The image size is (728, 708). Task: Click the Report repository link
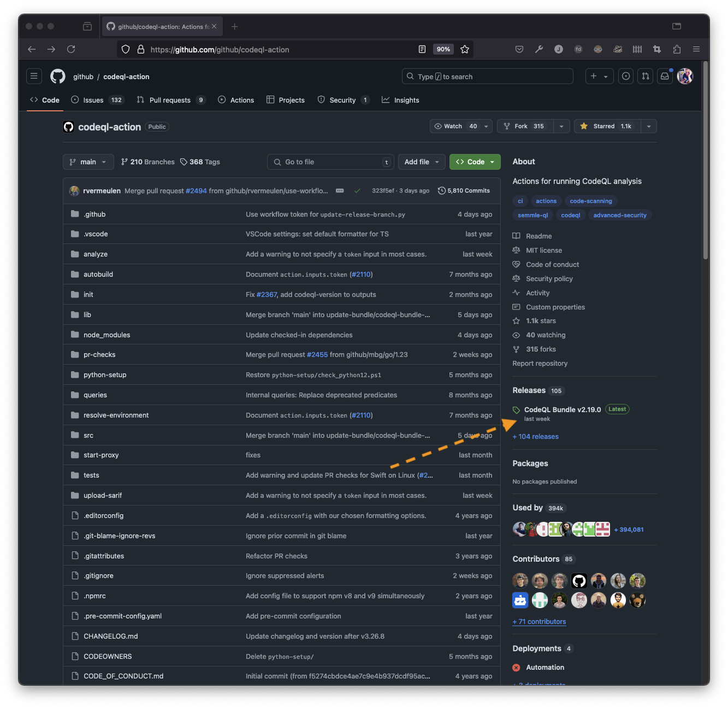pos(540,363)
